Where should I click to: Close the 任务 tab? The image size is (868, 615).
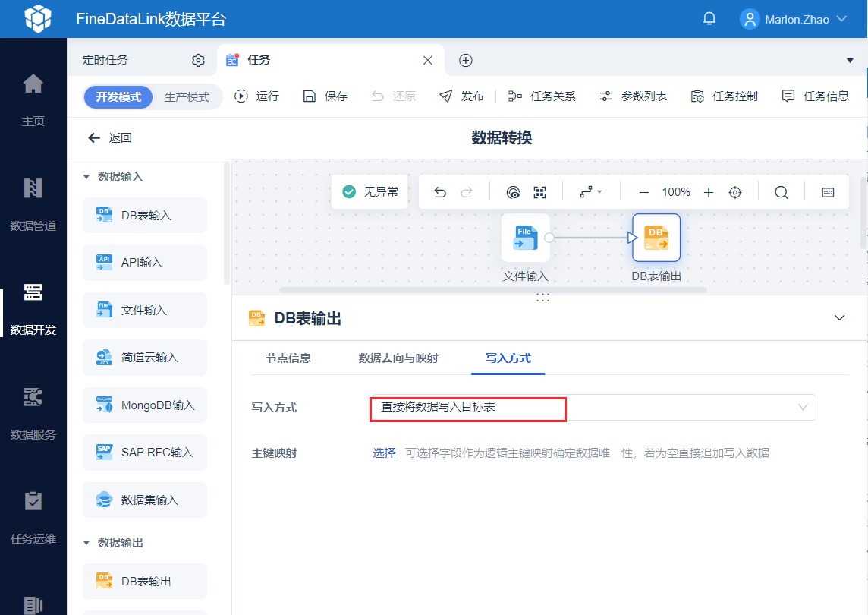tap(427, 61)
